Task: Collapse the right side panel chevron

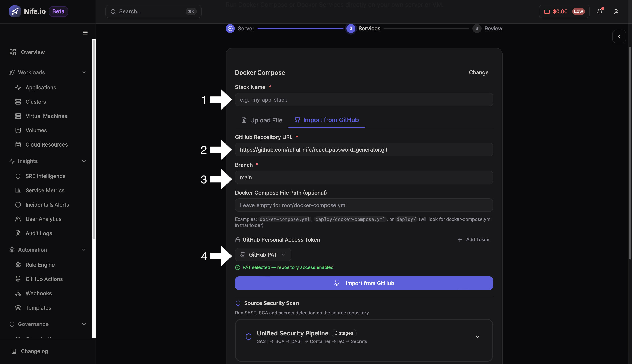Action: point(619,36)
